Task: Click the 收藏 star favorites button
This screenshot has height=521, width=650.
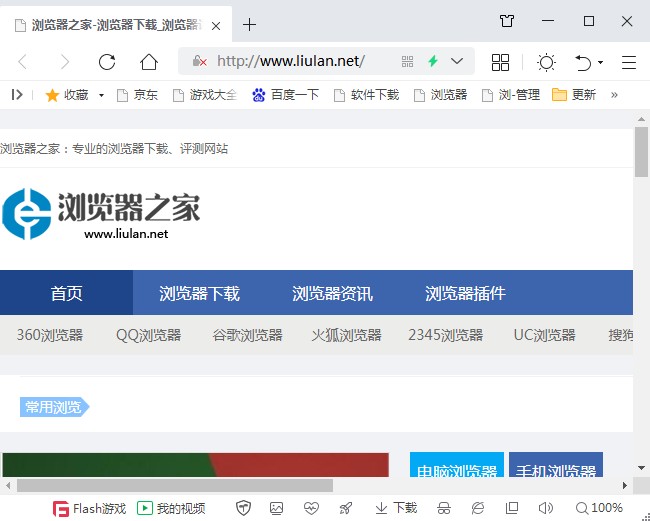Action: click(x=66, y=95)
